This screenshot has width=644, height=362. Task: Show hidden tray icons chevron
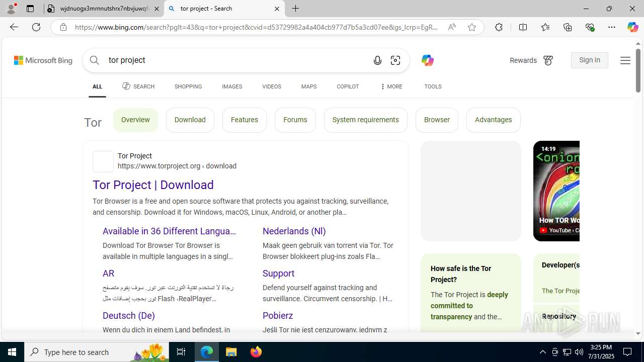pyautogui.click(x=542, y=352)
